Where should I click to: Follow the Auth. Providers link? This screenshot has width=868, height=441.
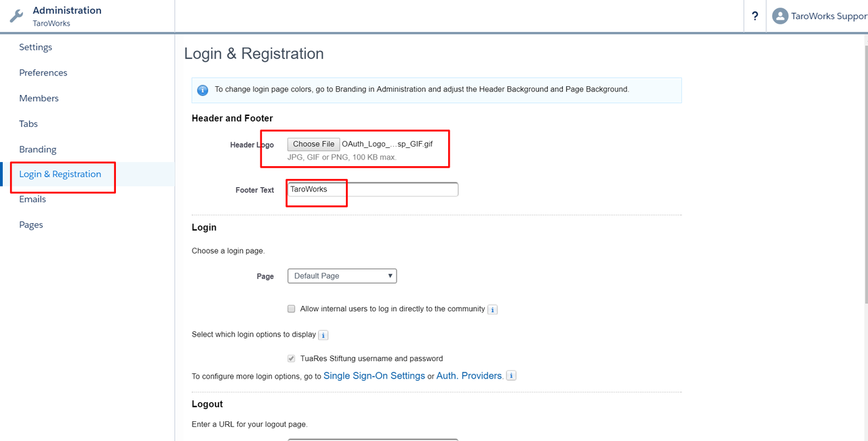point(469,375)
